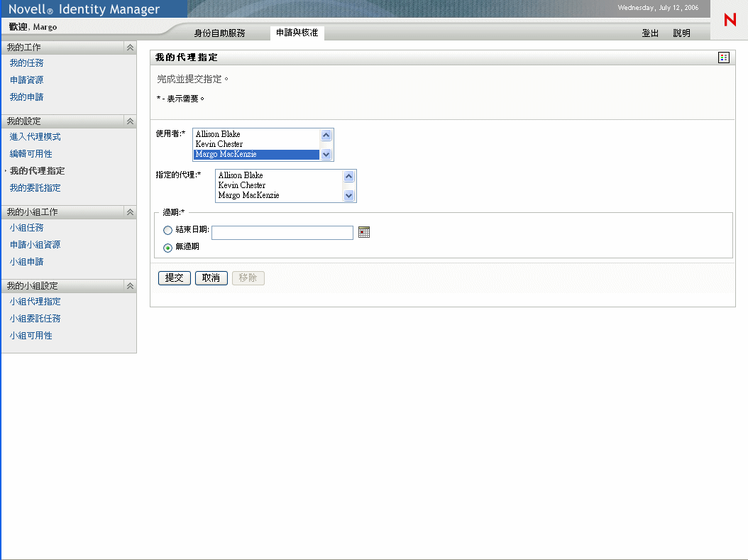748x560 pixels.
Task: Click the panel options icon in 我的代理指定 header
Action: pyautogui.click(x=724, y=57)
